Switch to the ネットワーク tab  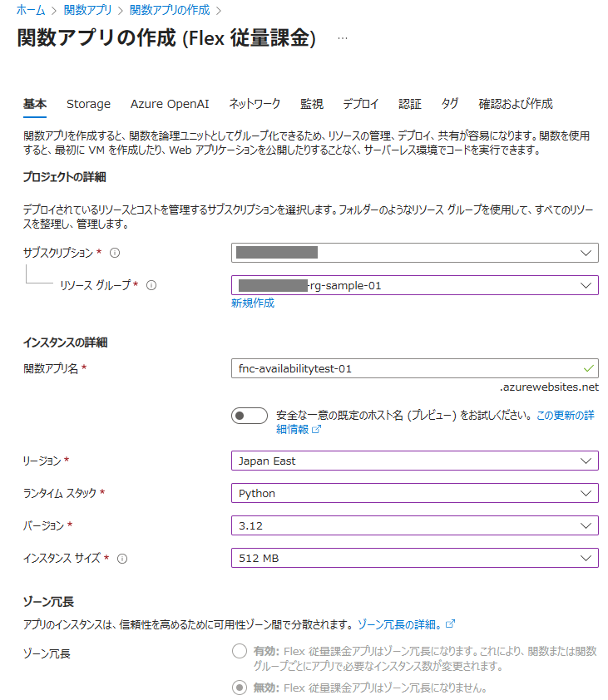click(x=255, y=104)
